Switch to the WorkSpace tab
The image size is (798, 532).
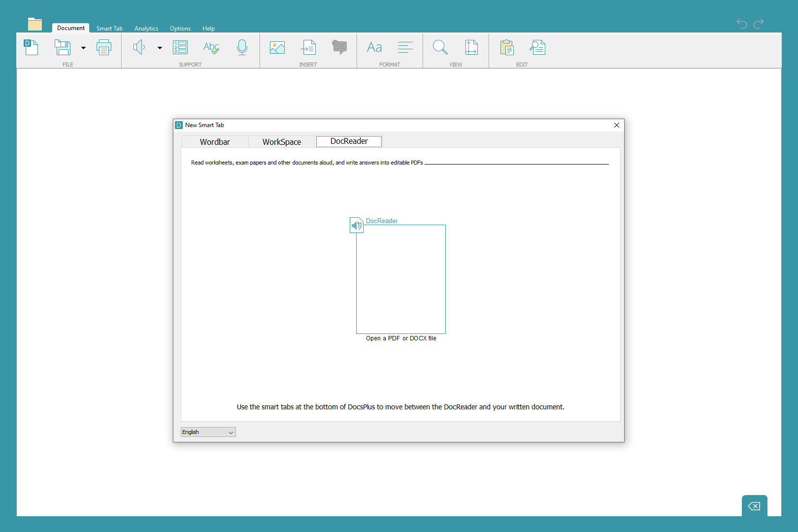281,142
